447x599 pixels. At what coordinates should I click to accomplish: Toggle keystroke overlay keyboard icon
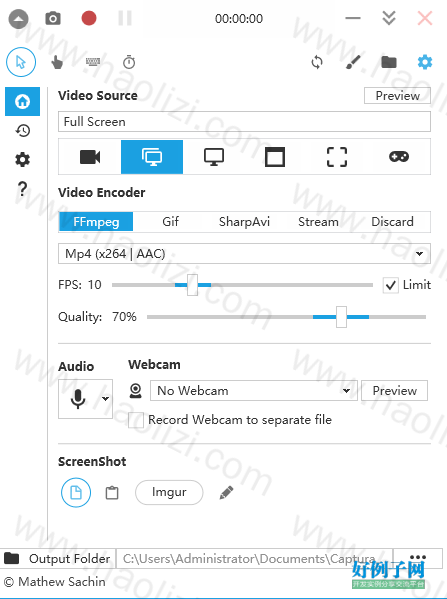coord(93,62)
